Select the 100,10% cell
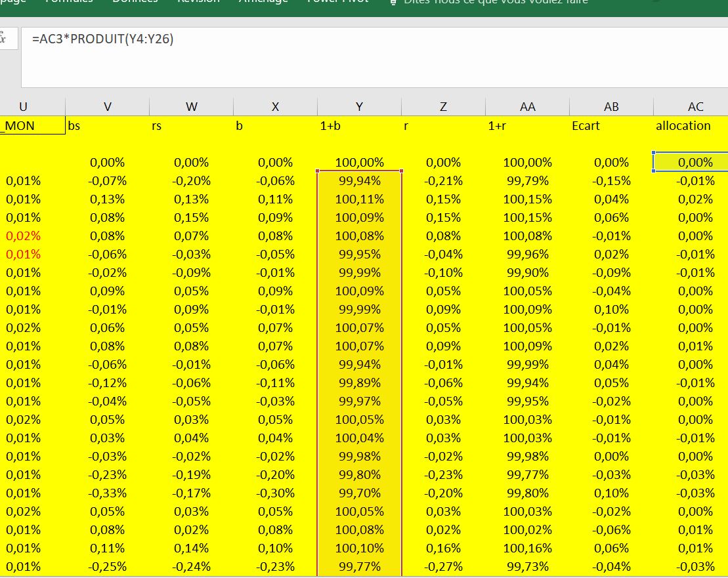Image resolution: width=728 pixels, height=578 pixels. [x=359, y=548]
